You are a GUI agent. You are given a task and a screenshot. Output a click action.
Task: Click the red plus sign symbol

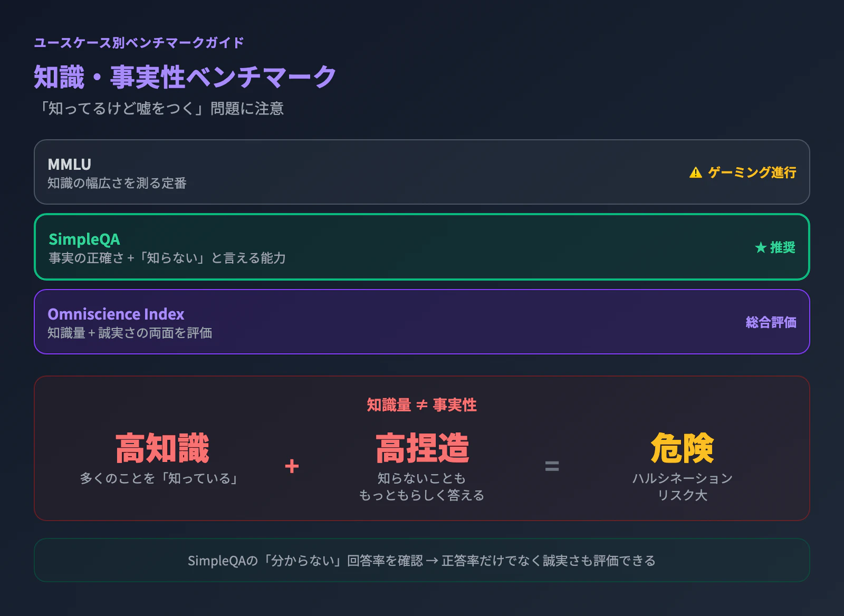click(292, 466)
